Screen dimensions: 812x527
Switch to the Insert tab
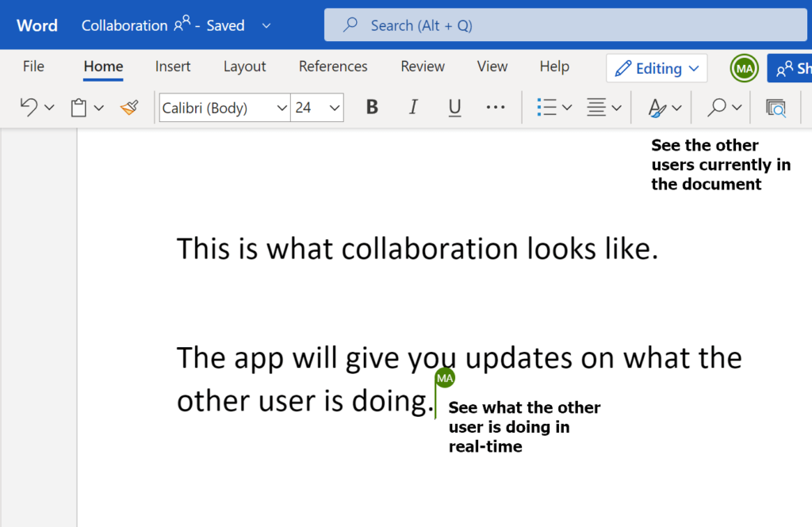tap(173, 67)
